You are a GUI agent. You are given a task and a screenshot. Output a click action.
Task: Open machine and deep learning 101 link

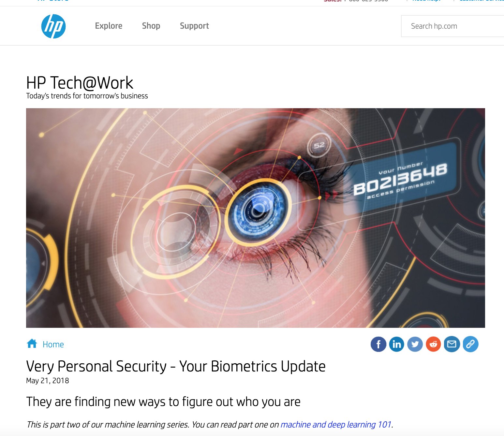336,425
